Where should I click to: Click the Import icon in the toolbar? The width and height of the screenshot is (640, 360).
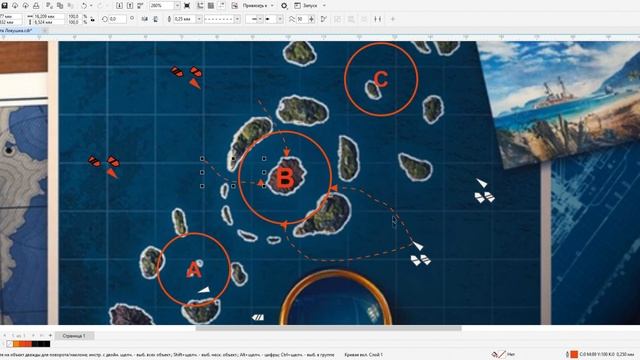pyautogui.click(x=119, y=6)
